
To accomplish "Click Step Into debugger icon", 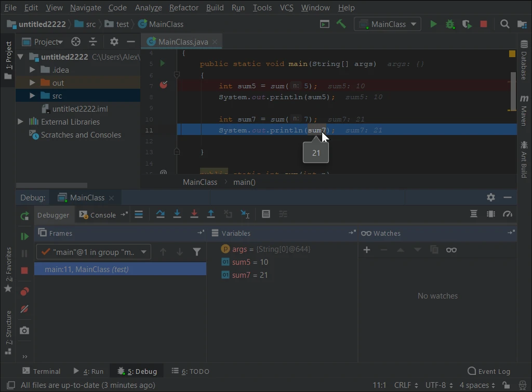I will (177, 214).
